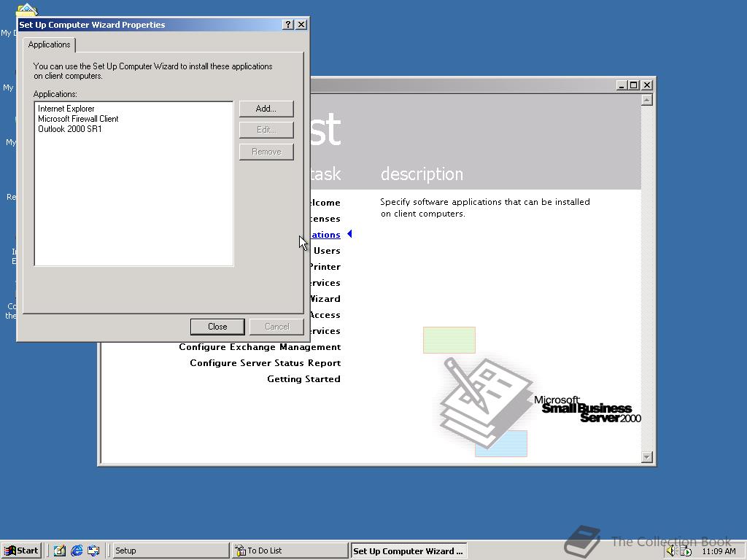Click Set Up Computer Wizard taskbar button

[409, 551]
